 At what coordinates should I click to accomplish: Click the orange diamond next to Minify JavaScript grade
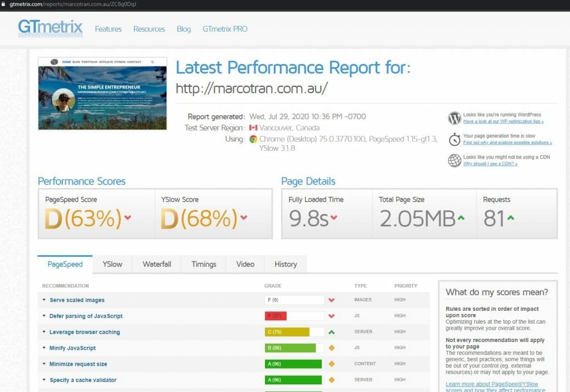pyautogui.click(x=332, y=348)
